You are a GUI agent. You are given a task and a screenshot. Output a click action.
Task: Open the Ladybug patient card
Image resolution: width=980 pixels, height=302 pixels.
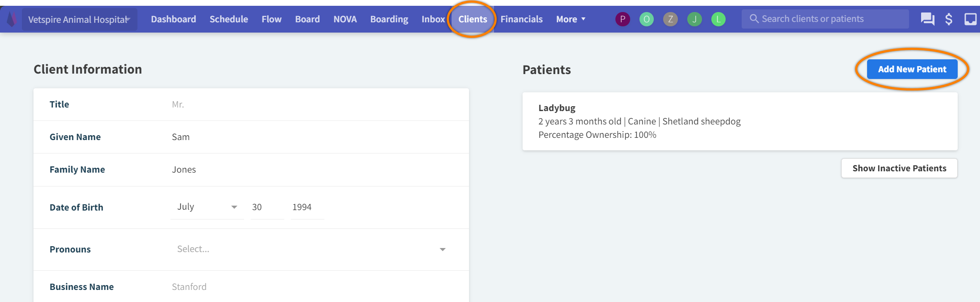pyautogui.click(x=739, y=121)
